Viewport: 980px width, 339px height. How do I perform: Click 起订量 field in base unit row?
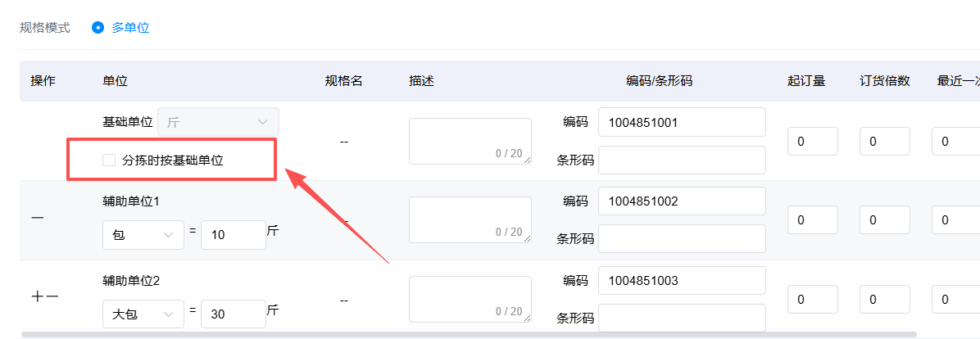pos(813,141)
